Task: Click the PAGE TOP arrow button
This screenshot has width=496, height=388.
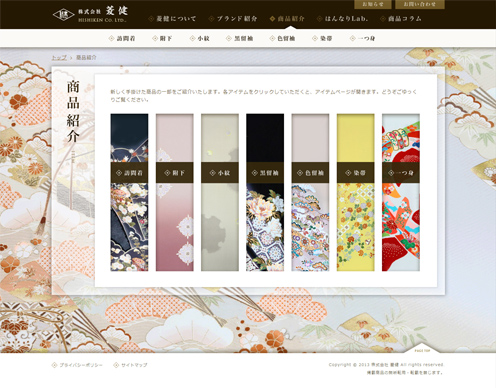Action: (x=422, y=348)
